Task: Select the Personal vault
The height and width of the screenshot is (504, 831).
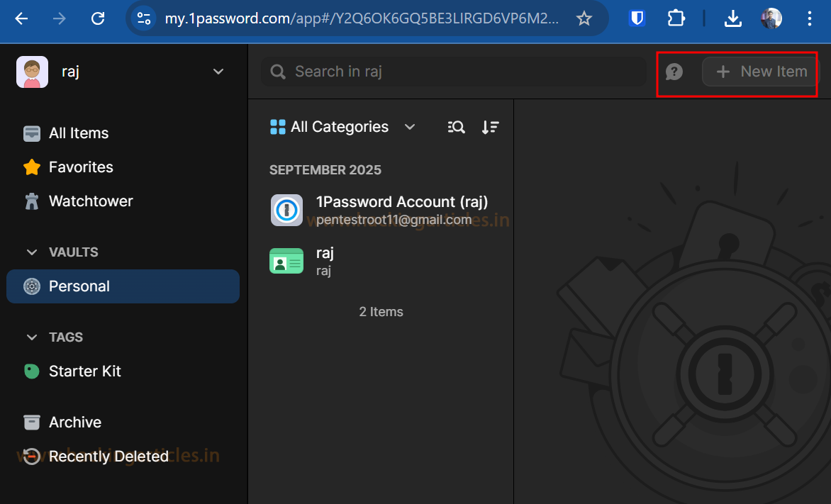Action: pos(123,286)
